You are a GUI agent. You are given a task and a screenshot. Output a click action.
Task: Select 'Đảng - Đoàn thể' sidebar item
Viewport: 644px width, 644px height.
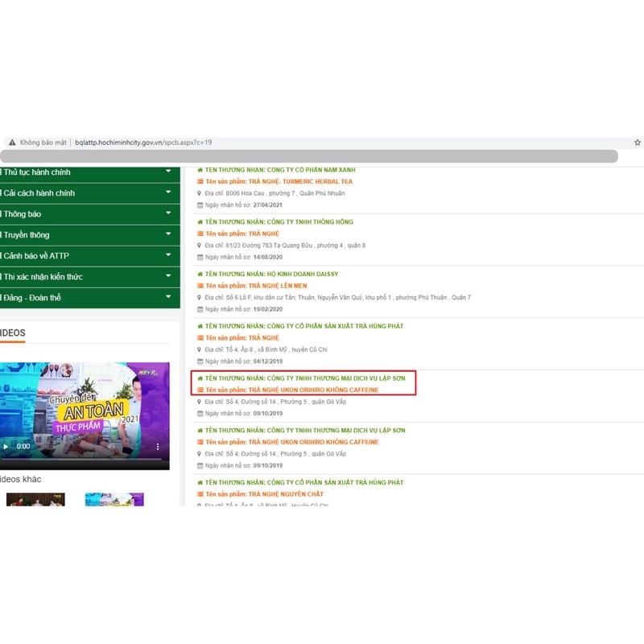[32, 298]
